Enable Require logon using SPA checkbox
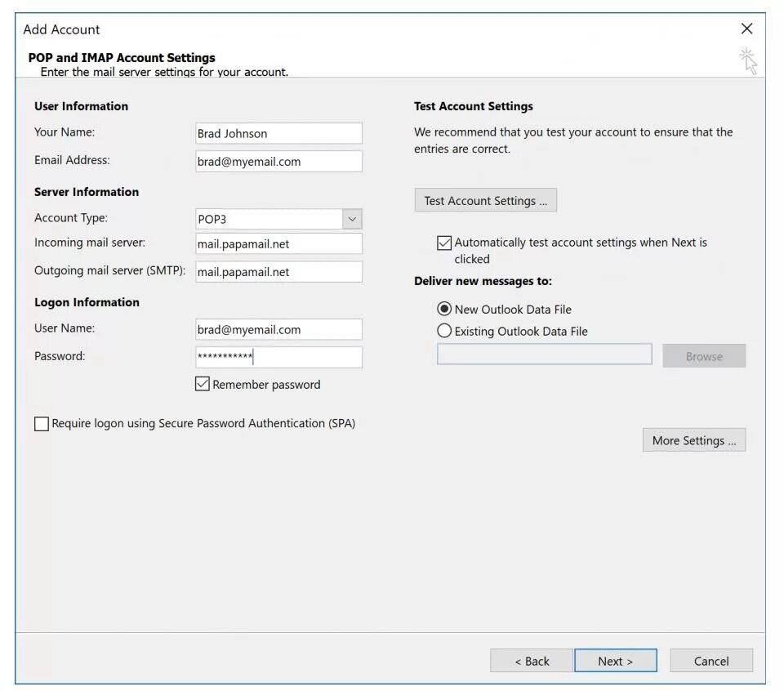The height and width of the screenshot is (691, 784). [x=42, y=423]
